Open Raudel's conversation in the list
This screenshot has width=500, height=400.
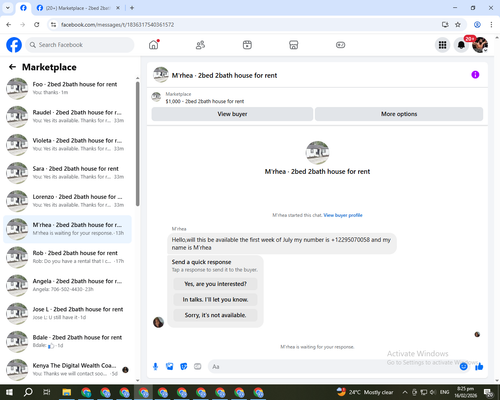coord(68,116)
